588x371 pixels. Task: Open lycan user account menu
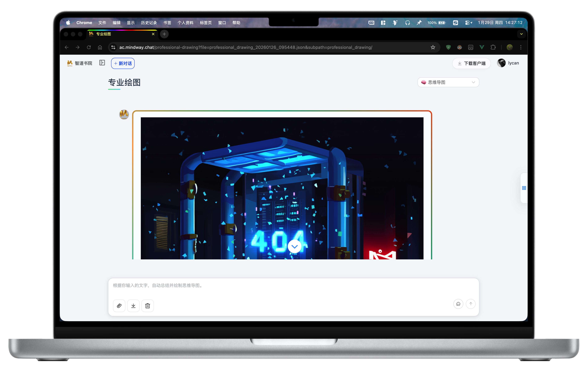pos(508,63)
